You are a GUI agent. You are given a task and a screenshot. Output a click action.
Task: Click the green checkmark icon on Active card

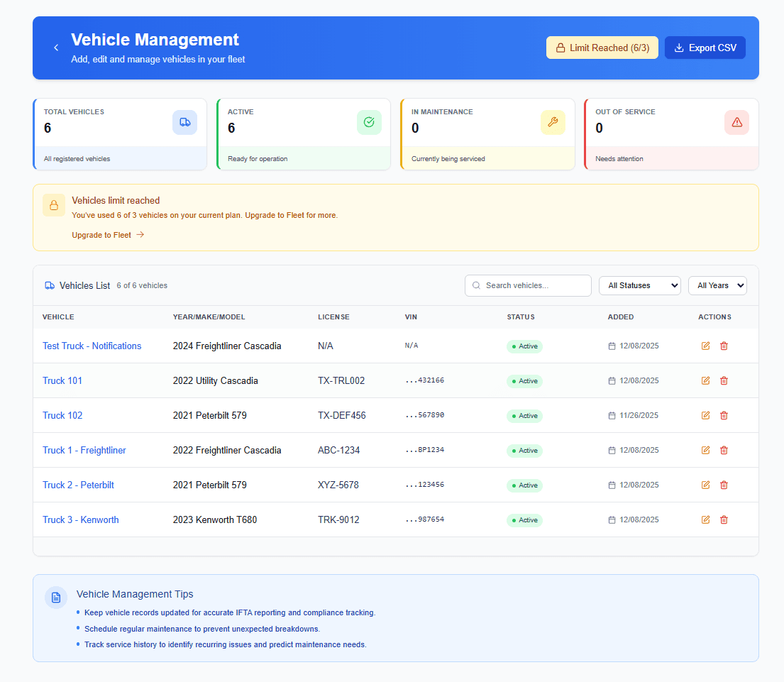coord(369,122)
